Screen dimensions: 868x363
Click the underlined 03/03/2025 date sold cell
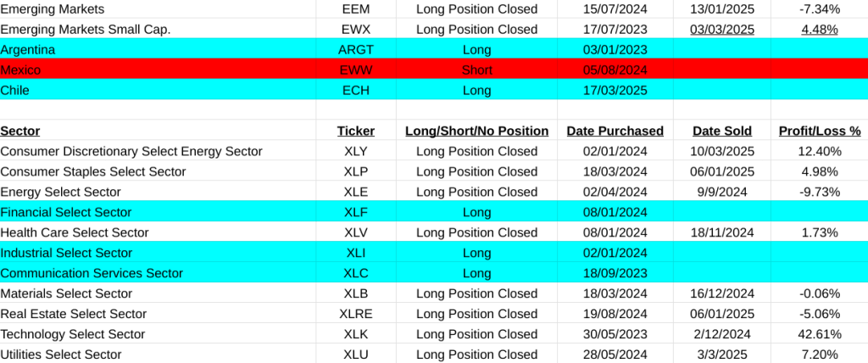(721, 30)
